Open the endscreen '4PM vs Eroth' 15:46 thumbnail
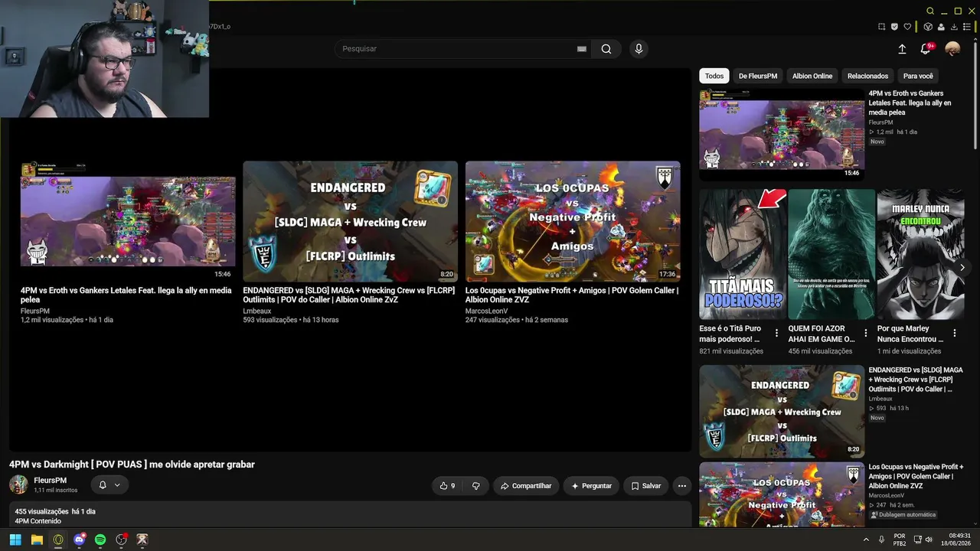The width and height of the screenshot is (980, 551). coord(128,221)
